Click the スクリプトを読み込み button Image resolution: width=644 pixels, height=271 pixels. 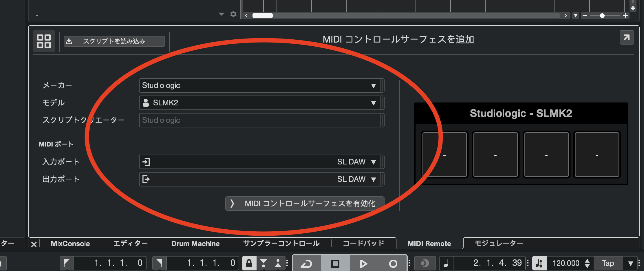pos(114,41)
